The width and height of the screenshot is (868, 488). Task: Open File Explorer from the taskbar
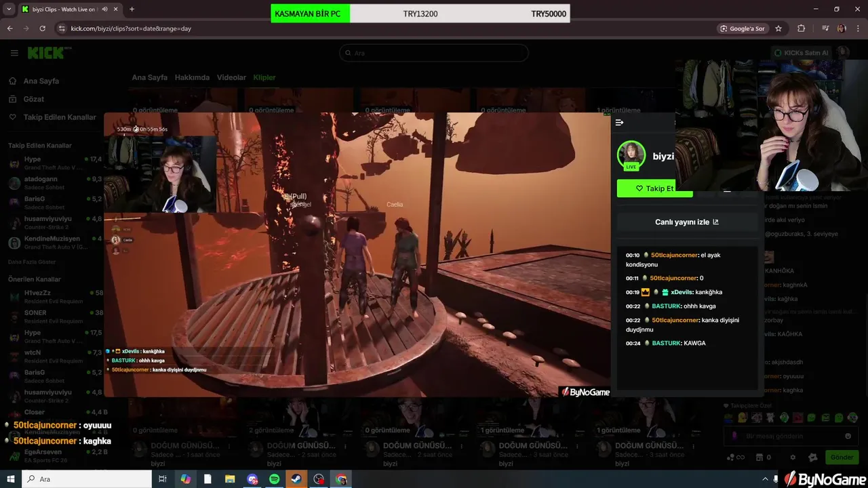230,479
